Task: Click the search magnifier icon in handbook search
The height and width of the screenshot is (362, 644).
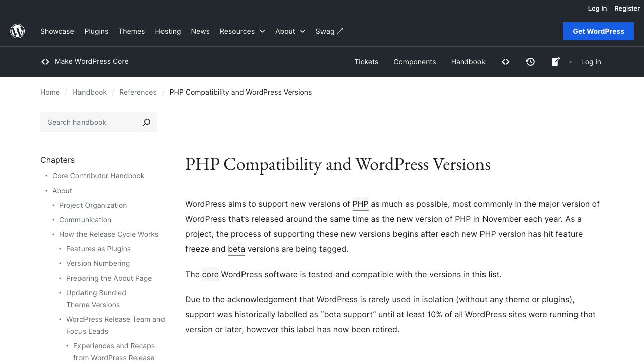Action: [x=147, y=122]
